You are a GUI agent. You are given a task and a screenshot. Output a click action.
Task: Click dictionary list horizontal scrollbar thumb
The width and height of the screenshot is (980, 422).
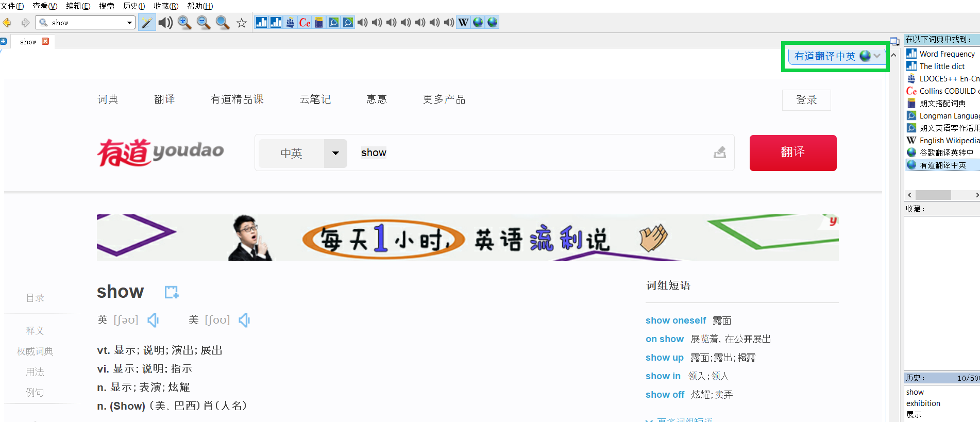pos(933,195)
